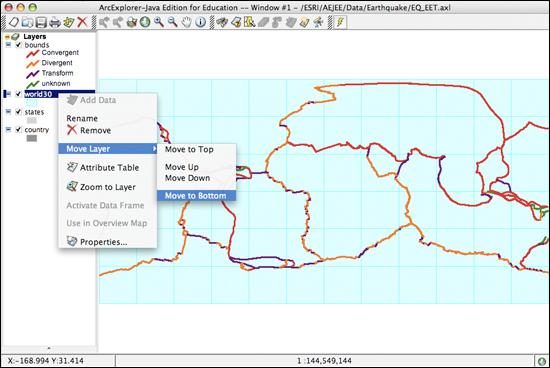Select the Zoom Out magnifier tool
Screen dimensions: 550x368
click(x=173, y=22)
